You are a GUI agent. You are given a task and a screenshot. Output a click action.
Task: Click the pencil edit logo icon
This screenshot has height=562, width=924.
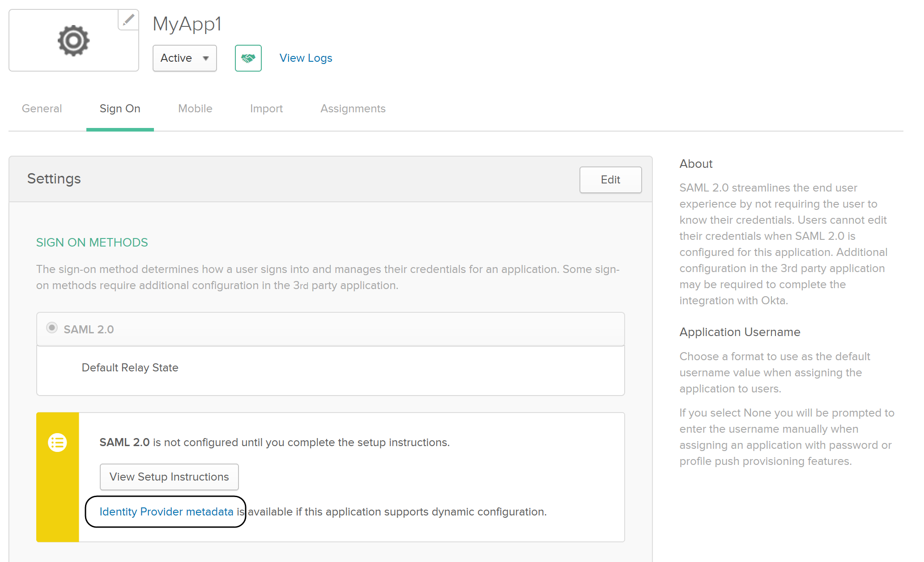click(128, 20)
